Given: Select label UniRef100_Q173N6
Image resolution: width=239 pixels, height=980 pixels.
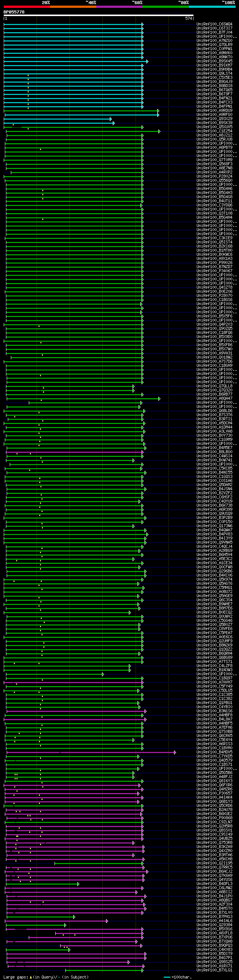Looking at the screenshot, I should [214, 526].
